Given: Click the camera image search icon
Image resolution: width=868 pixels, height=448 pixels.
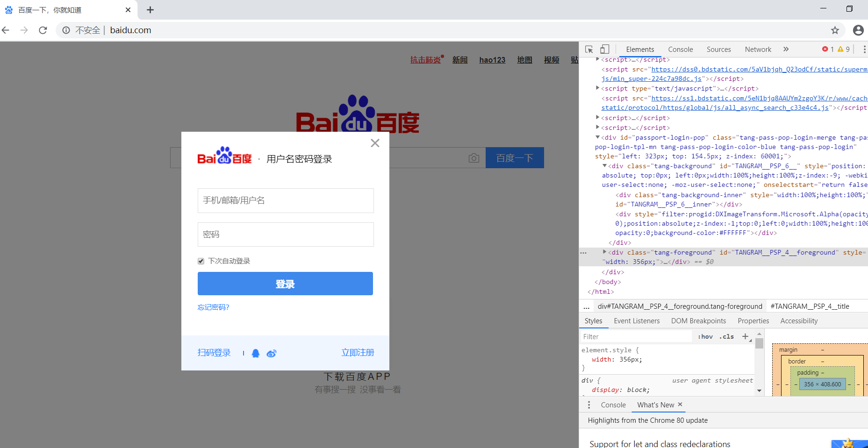Looking at the screenshot, I should click(474, 158).
